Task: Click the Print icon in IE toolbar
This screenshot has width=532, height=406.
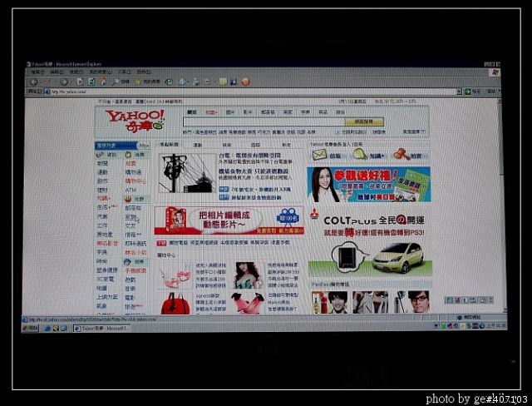Action: coord(196,82)
